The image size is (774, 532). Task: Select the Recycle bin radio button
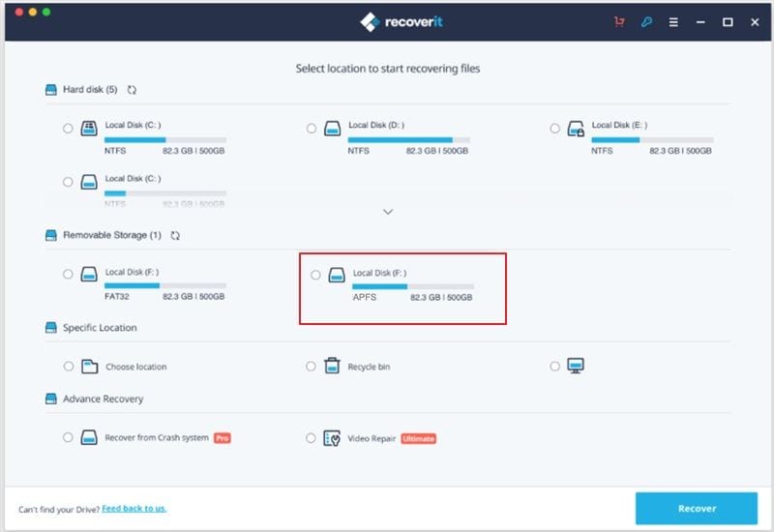coord(311,367)
